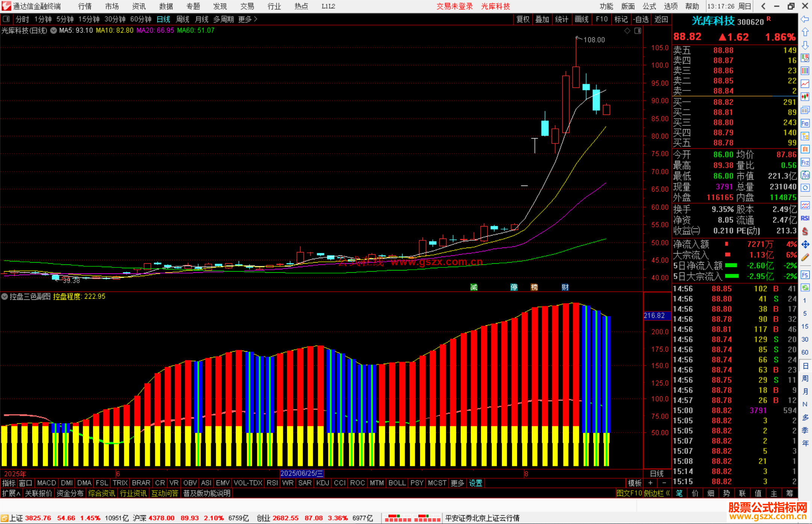Click the RSI indicator sidebar icon
The image size is (812, 524).
(805, 218)
